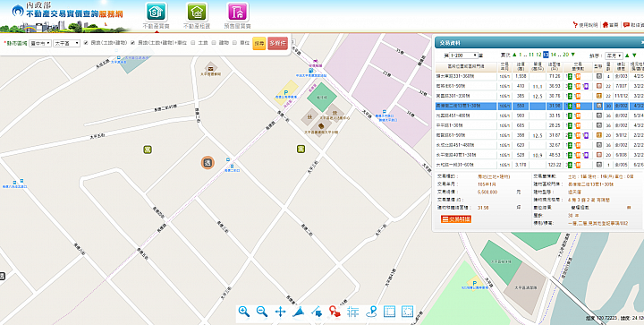Click the 單價(萬/坪) column header

pyautogui.click(x=538, y=66)
